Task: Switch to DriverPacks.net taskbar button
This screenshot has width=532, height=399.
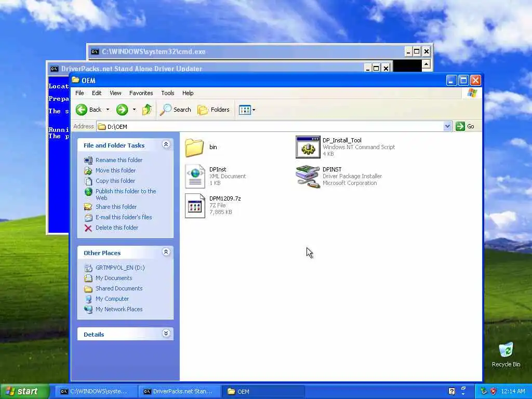Action: (180, 392)
